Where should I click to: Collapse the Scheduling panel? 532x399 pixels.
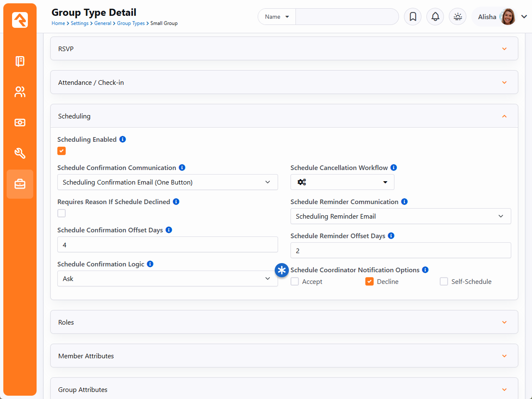pos(504,116)
